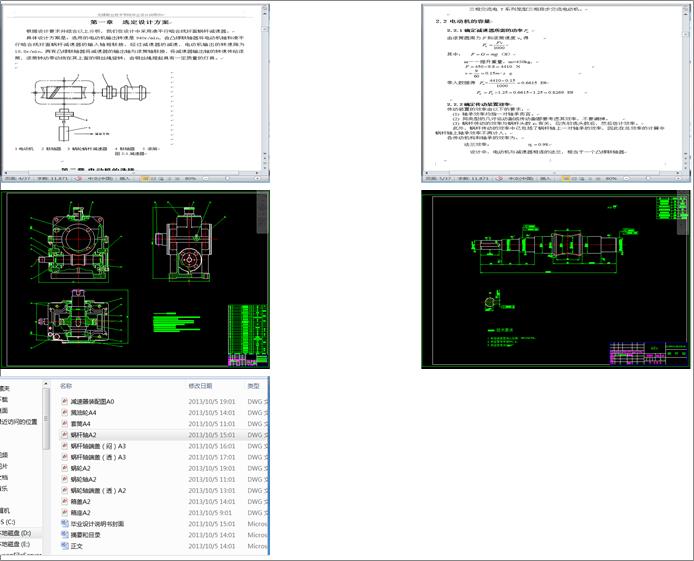Open 本地磁盘 (E:) in the navigation pane
Viewport: 694px width, 561px height.
coord(15,544)
